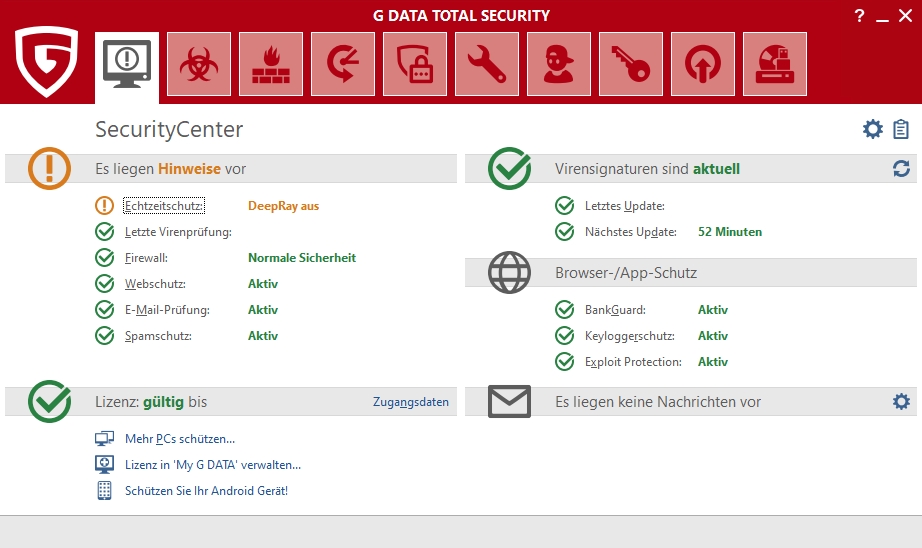This screenshot has height=548, width=922.
Task: Open the Webschutz label entry
Action: 155,283
